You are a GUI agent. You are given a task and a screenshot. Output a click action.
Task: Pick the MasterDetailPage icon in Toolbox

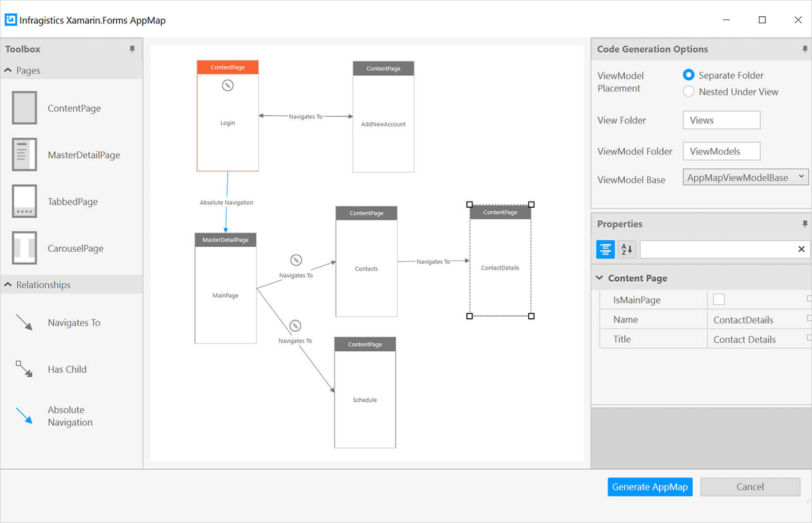tap(24, 154)
